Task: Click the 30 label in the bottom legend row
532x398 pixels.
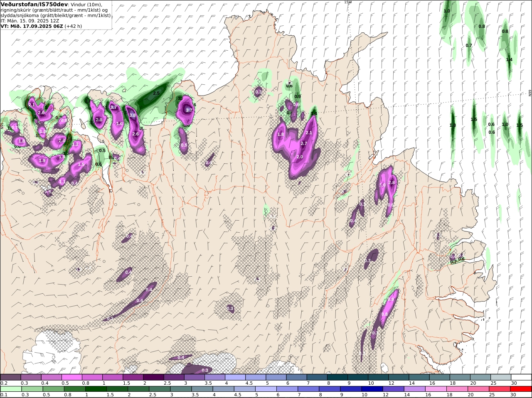Action: (x=513, y=395)
